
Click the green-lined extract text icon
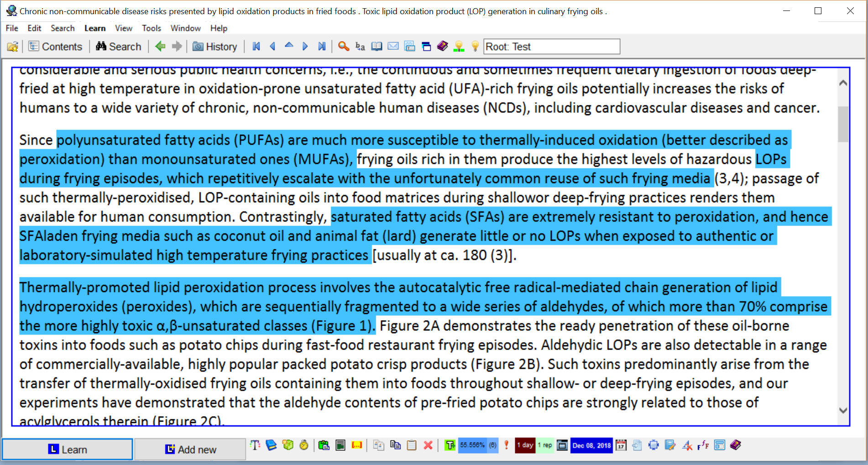point(340,445)
